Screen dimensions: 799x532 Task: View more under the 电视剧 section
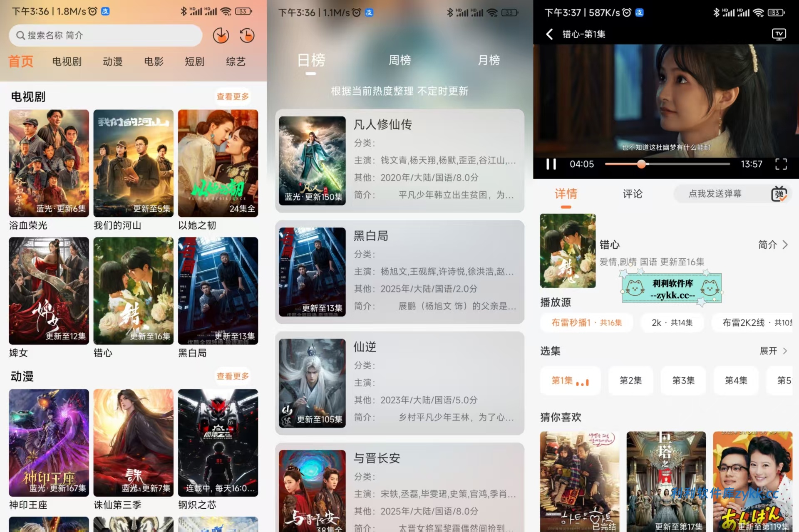pos(232,97)
